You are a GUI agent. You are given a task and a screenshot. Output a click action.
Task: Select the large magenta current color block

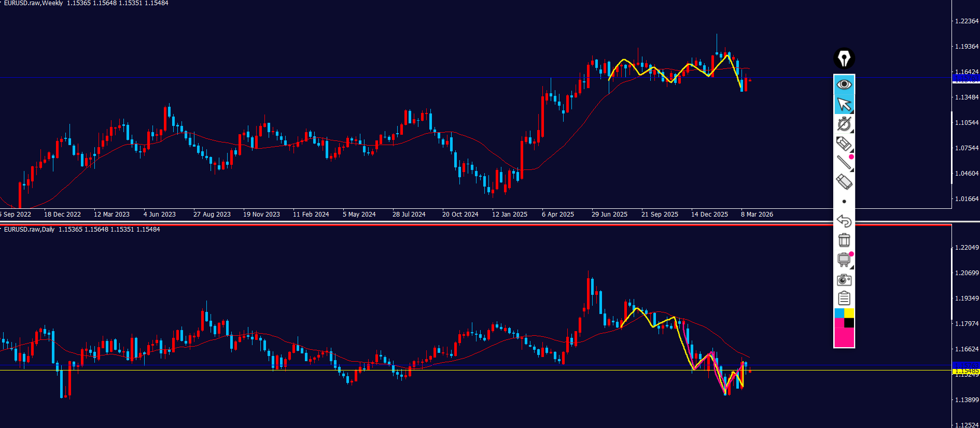click(x=844, y=337)
